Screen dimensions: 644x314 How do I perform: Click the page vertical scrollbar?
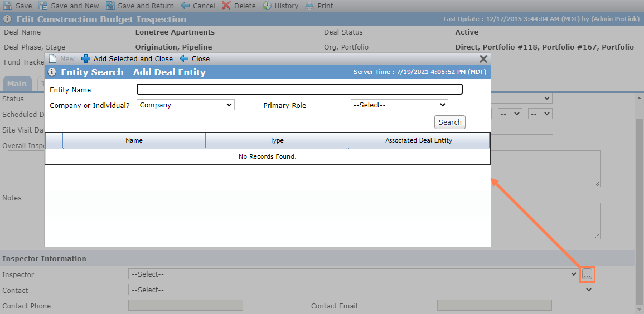click(640, 201)
